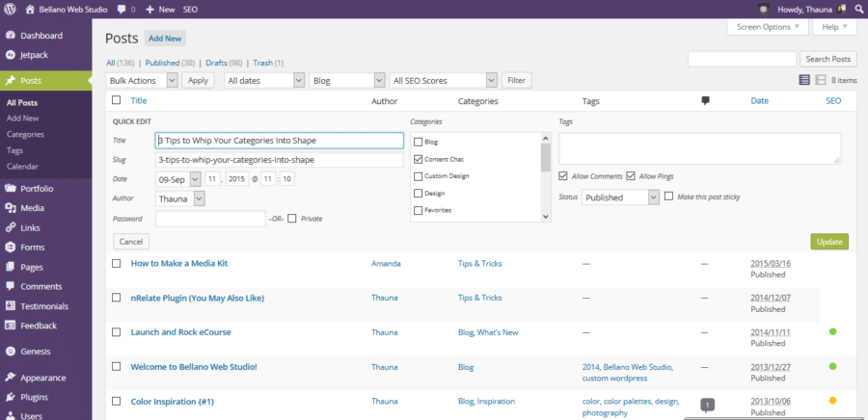Click Thauna's avatar in admin bar
Viewport: 868px width, 420px height.
coord(841,9)
